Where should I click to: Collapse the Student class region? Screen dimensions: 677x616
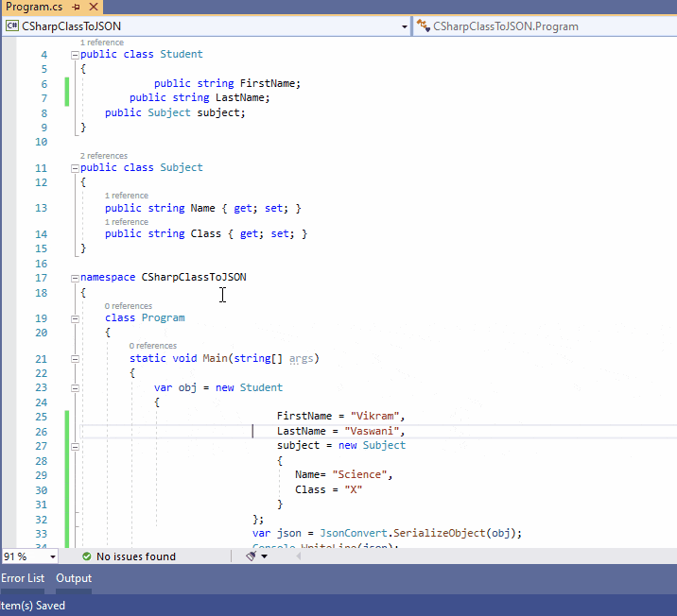point(75,55)
